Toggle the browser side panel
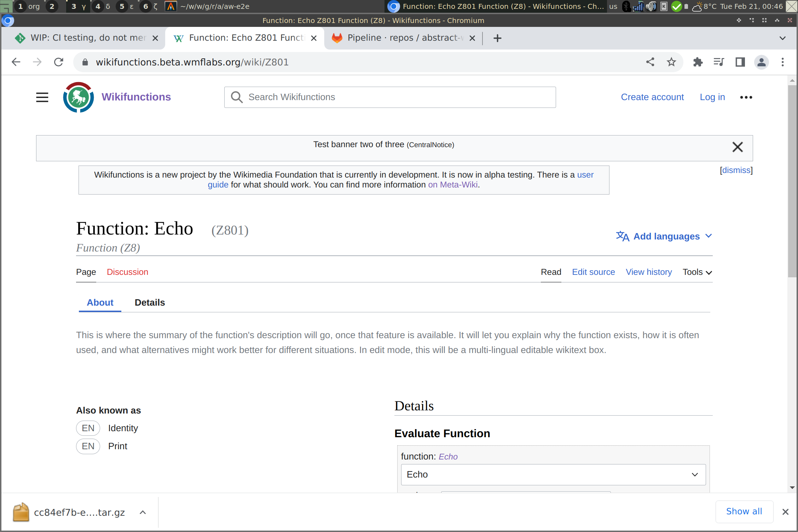 click(x=740, y=62)
